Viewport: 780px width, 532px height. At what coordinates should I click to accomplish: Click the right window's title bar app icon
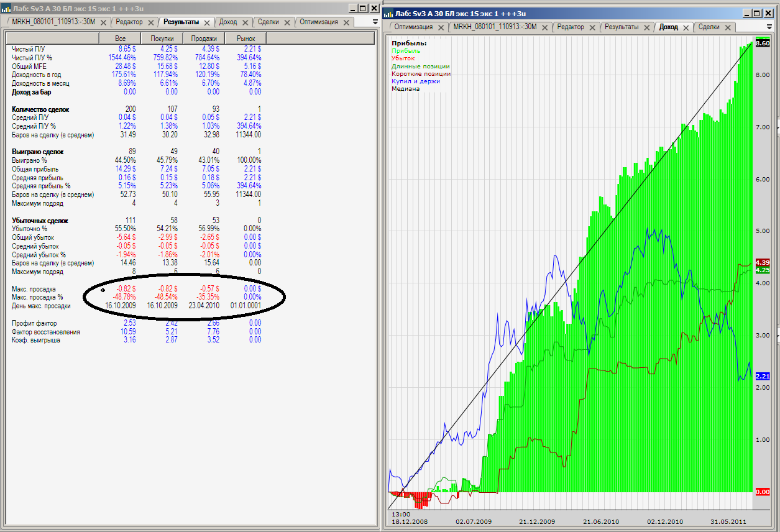(x=389, y=13)
